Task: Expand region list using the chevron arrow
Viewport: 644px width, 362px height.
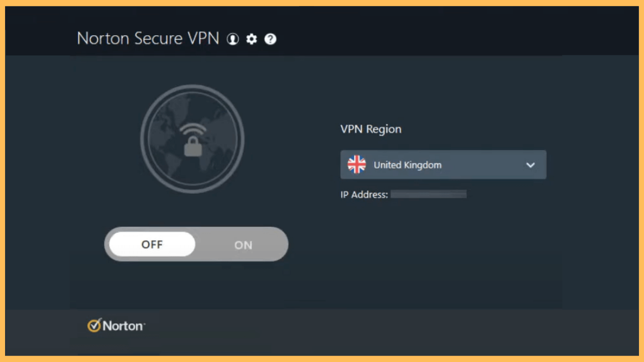Action: pos(530,165)
